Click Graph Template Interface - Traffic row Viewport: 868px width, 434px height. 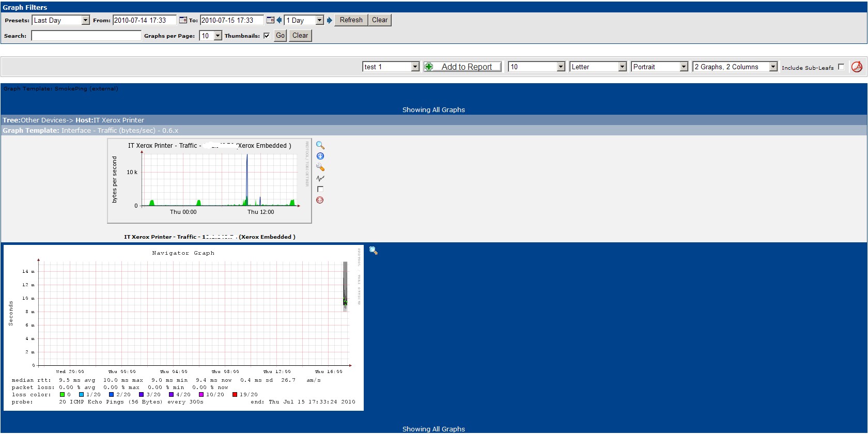coord(434,130)
